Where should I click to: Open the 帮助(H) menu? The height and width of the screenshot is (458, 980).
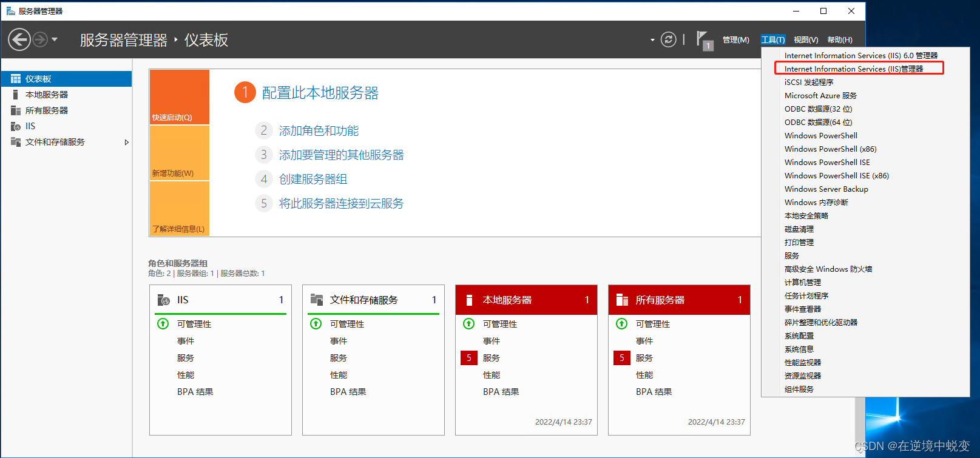[840, 40]
